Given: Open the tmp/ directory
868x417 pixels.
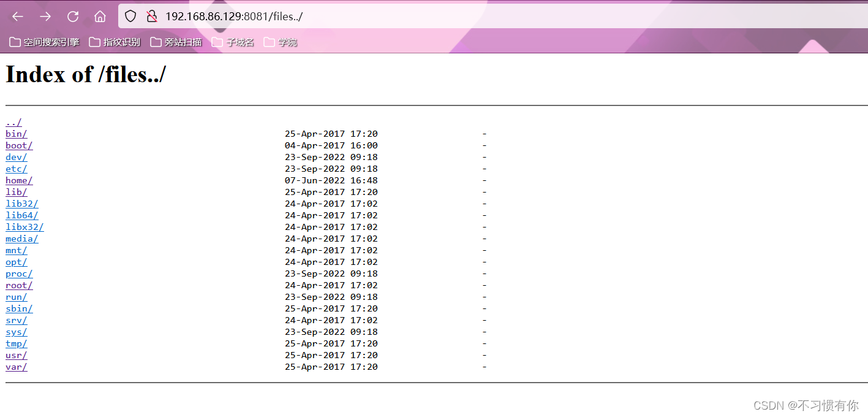Looking at the screenshot, I should pyautogui.click(x=16, y=343).
